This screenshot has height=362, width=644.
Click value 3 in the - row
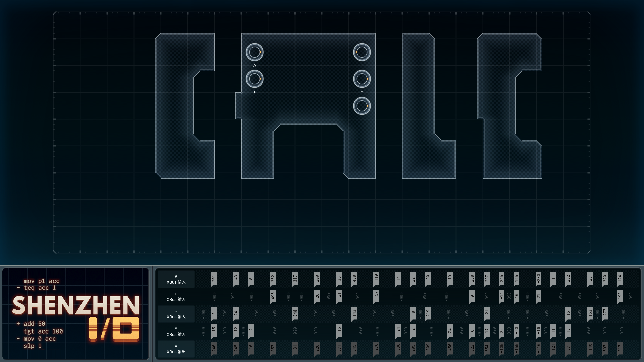214,313
